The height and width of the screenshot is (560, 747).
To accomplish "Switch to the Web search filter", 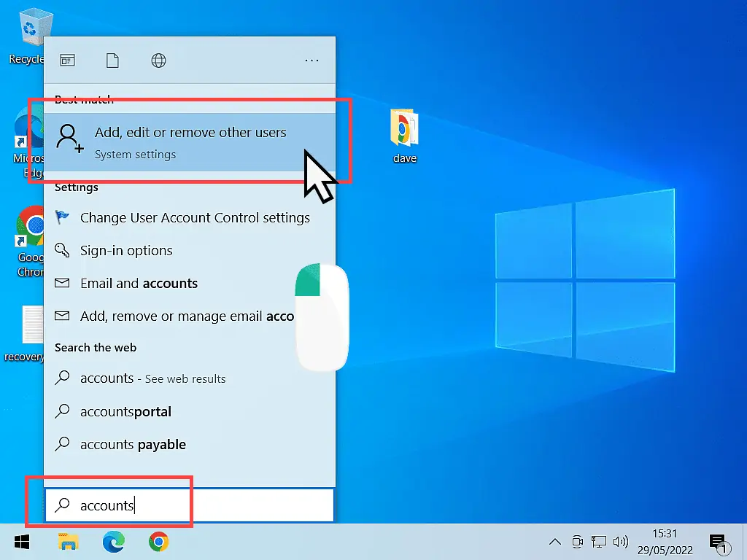I will coord(159,61).
